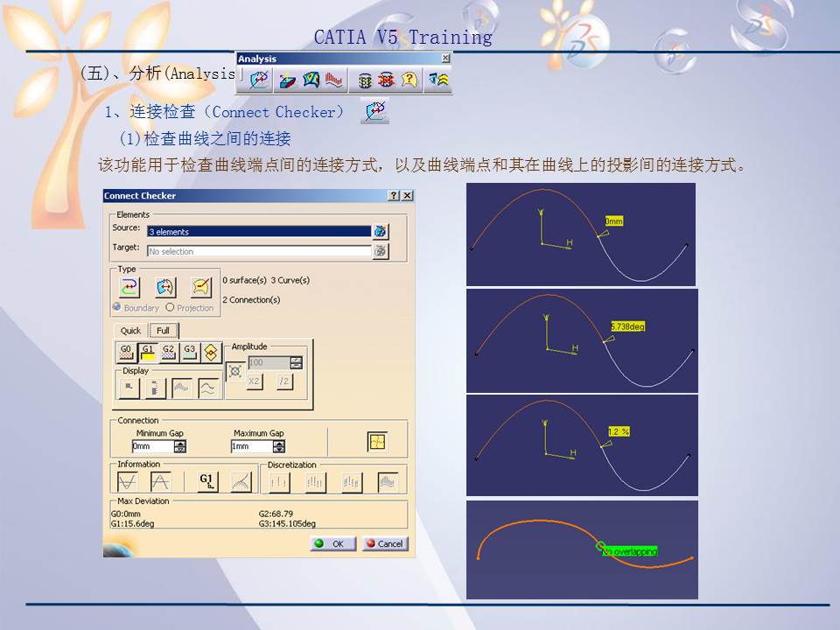Click the X2 amplitude multiplier control

pos(255,381)
